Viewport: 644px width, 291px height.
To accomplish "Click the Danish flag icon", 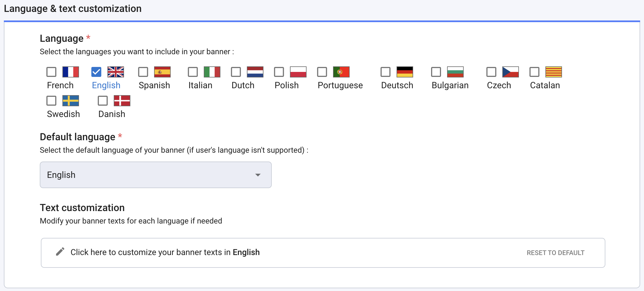I will pyautogui.click(x=122, y=101).
